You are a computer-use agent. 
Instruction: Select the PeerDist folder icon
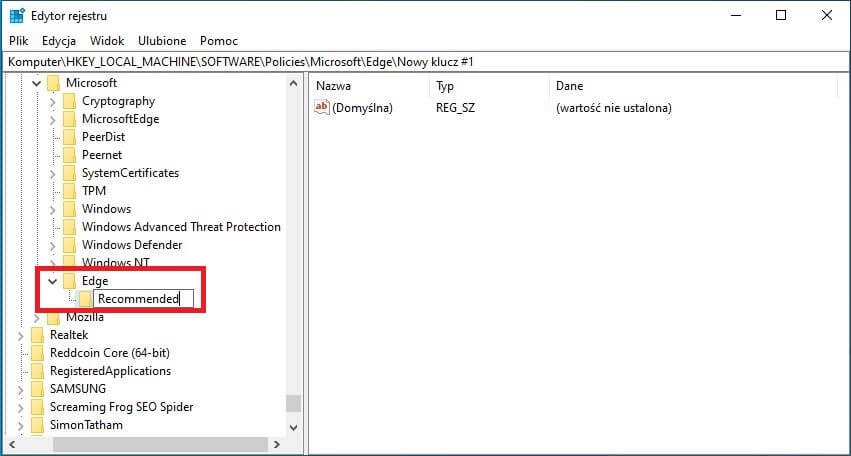[x=69, y=137]
